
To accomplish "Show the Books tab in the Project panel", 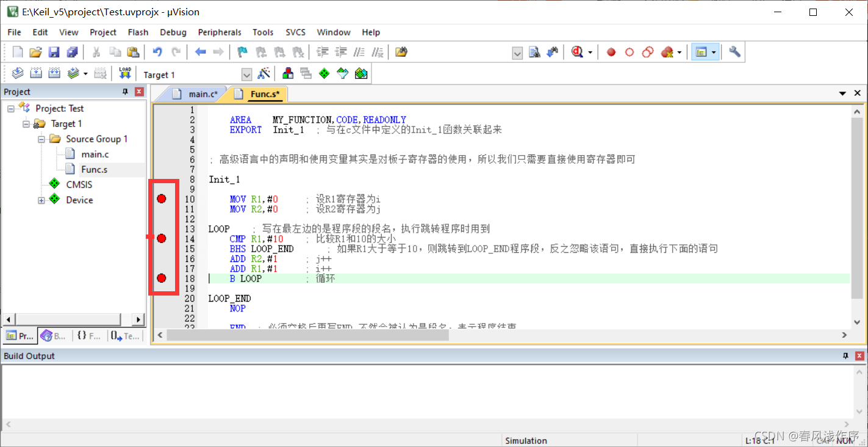I will pyautogui.click(x=54, y=336).
